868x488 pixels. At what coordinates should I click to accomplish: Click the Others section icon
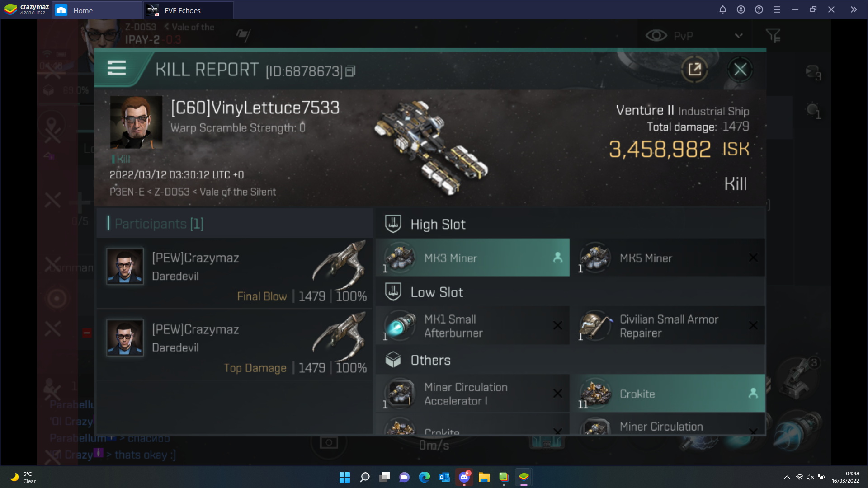(x=392, y=360)
